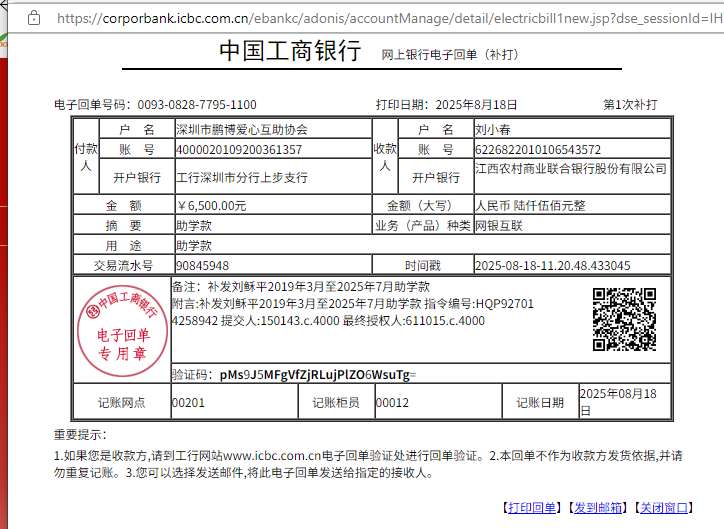Click payer account 4000020109200361357
The image size is (724, 529).
coord(239,150)
